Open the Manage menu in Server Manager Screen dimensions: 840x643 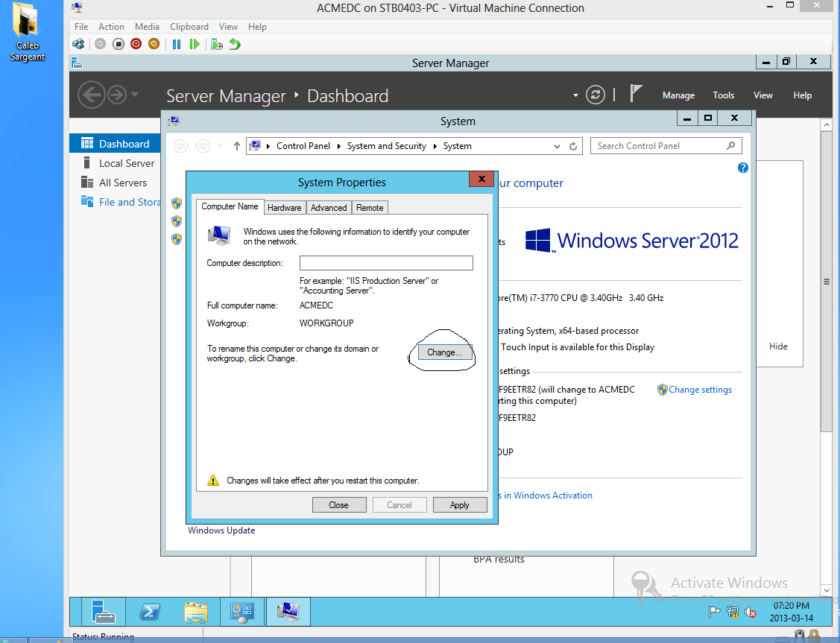[678, 95]
